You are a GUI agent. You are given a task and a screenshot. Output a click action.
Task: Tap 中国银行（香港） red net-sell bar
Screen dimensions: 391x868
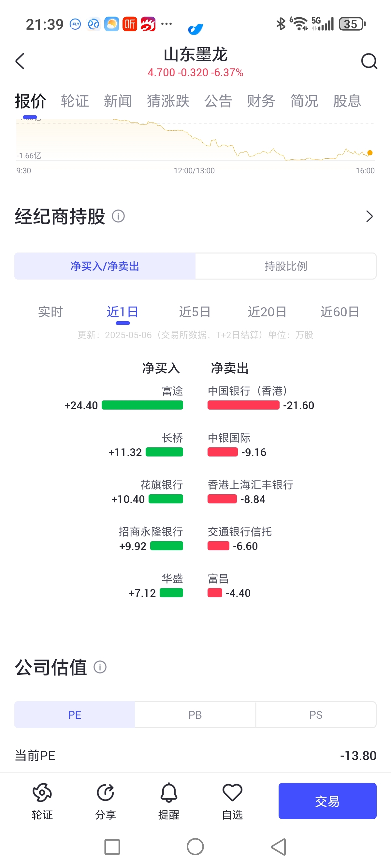(x=243, y=405)
